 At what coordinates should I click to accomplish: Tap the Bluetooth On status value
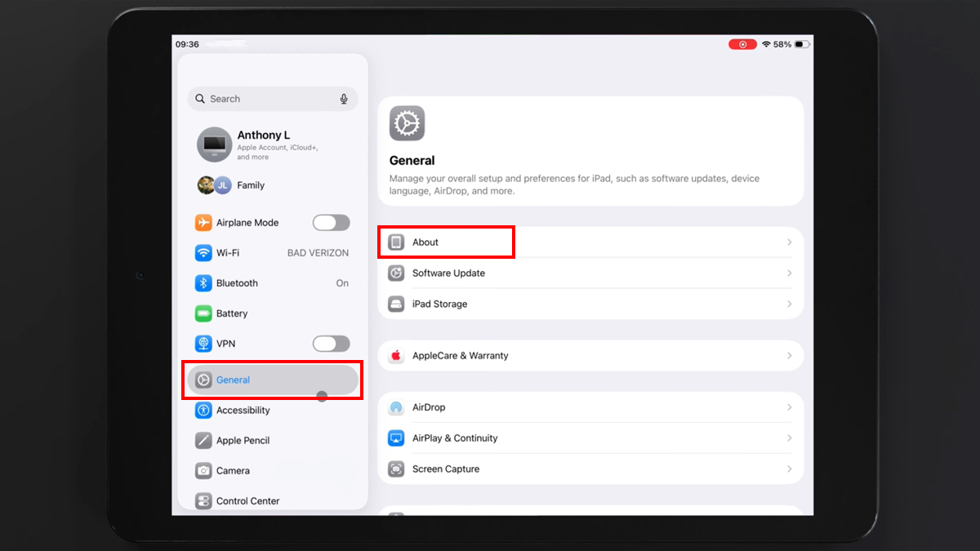coord(342,283)
